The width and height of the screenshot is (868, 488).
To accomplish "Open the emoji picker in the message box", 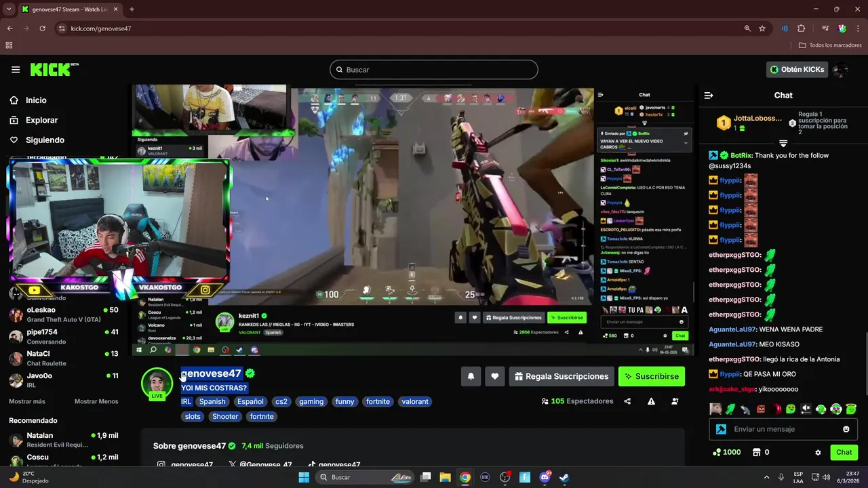I will (846, 429).
